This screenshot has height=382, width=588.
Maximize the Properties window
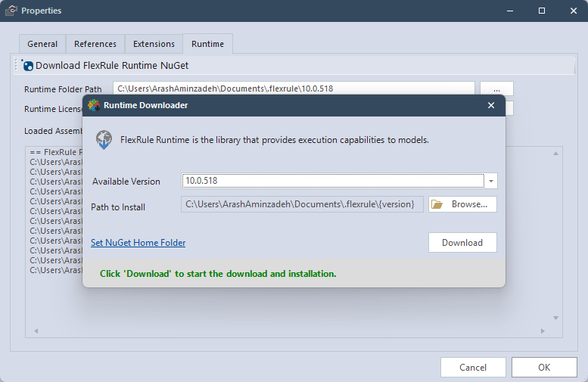tap(542, 11)
